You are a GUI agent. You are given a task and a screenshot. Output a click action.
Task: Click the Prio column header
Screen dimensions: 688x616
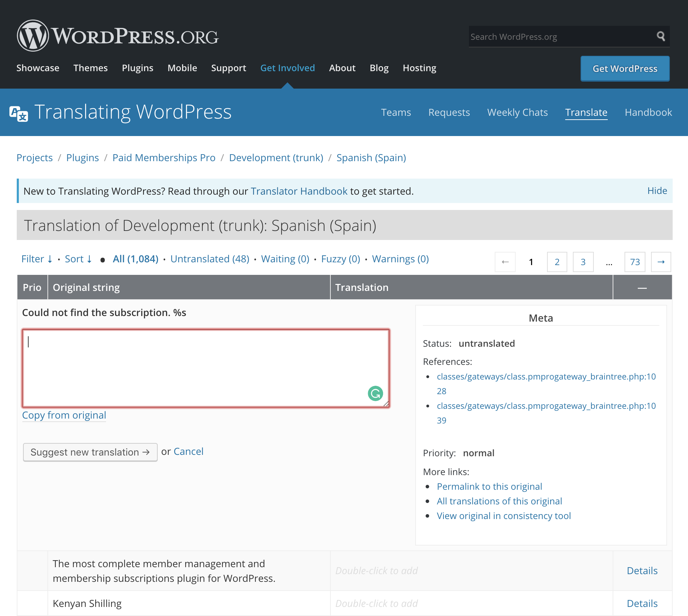coord(32,287)
